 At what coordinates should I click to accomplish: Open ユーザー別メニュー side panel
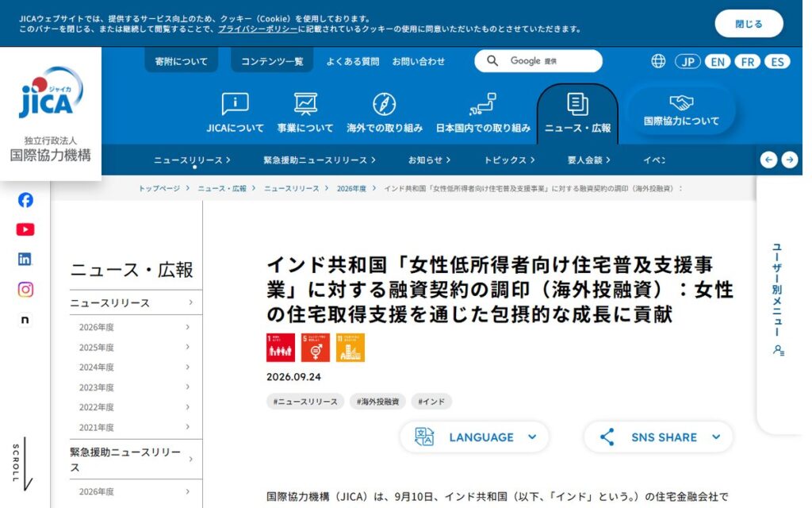pyautogui.click(x=779, y=301)
